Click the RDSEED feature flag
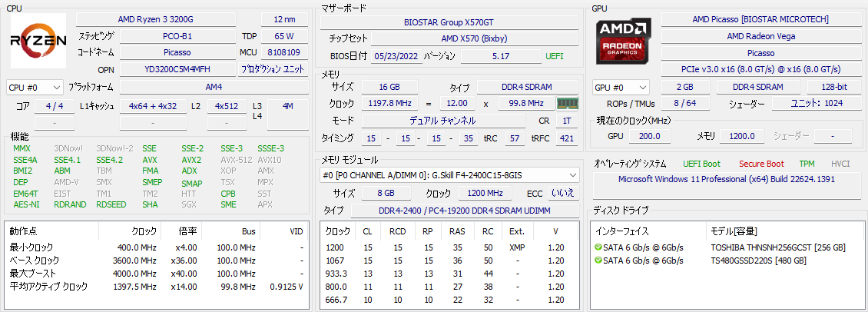The image size is (868, 312). pos(111,204)
